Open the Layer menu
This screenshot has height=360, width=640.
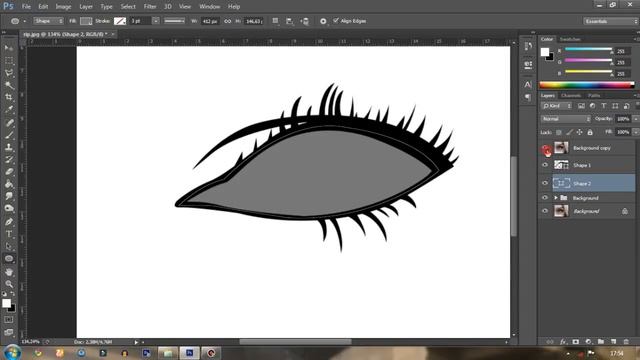86,7
